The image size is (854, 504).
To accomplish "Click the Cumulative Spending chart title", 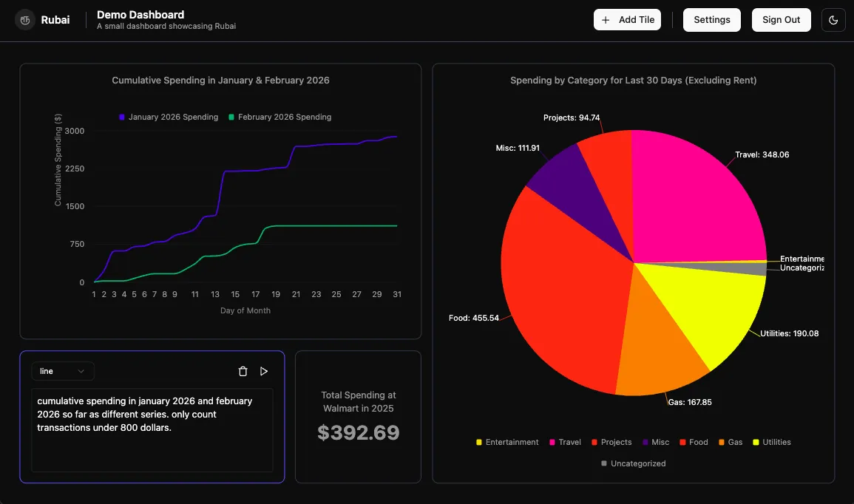I will [220, 80].
